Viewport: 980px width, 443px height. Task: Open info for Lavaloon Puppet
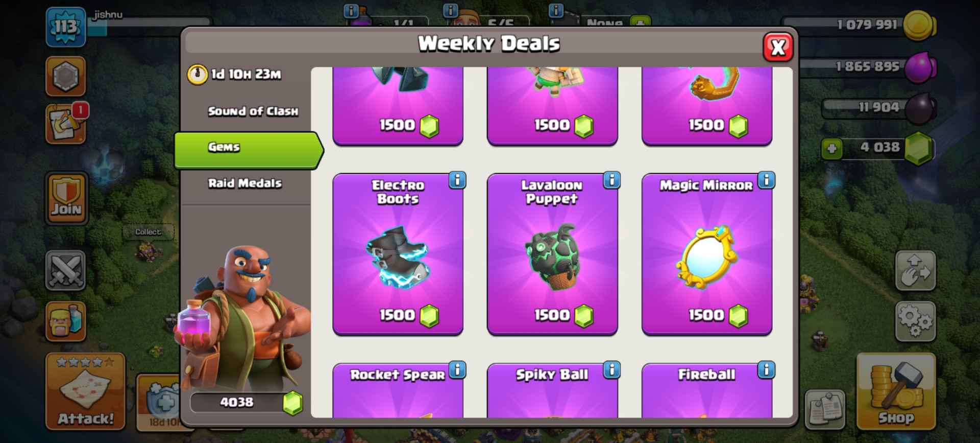tap(611, 180)
